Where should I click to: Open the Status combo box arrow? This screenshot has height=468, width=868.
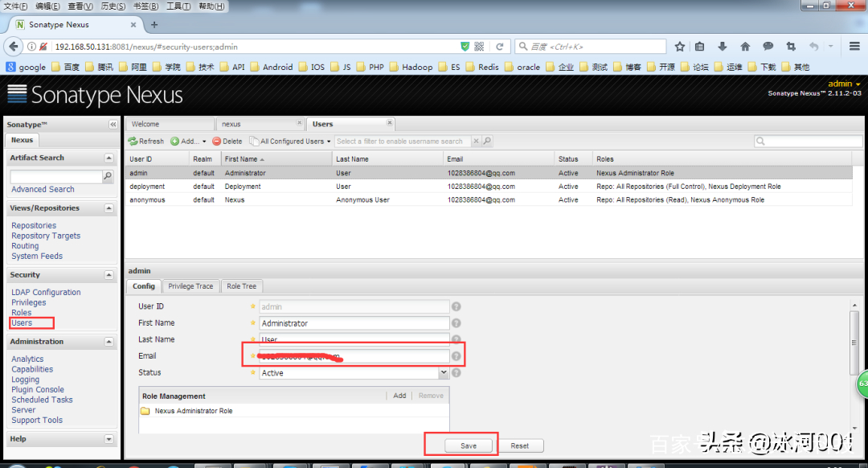pyautogui.click(x=444, y=373)
